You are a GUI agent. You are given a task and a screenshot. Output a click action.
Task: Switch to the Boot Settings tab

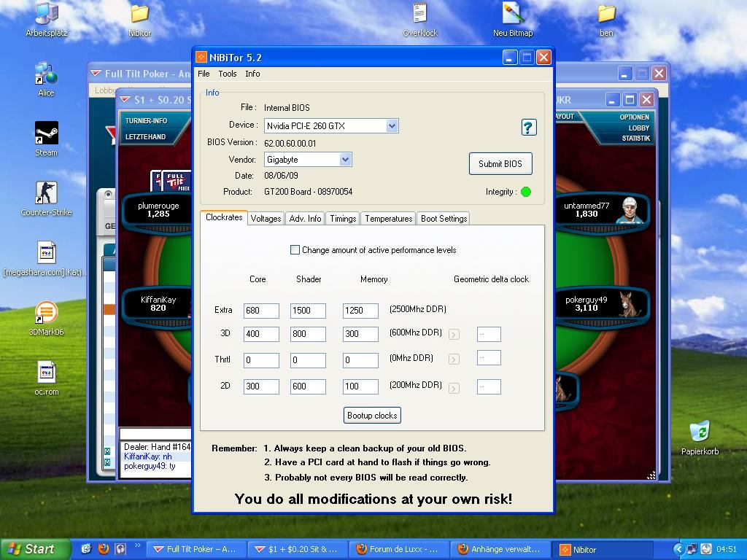[444, 219]
